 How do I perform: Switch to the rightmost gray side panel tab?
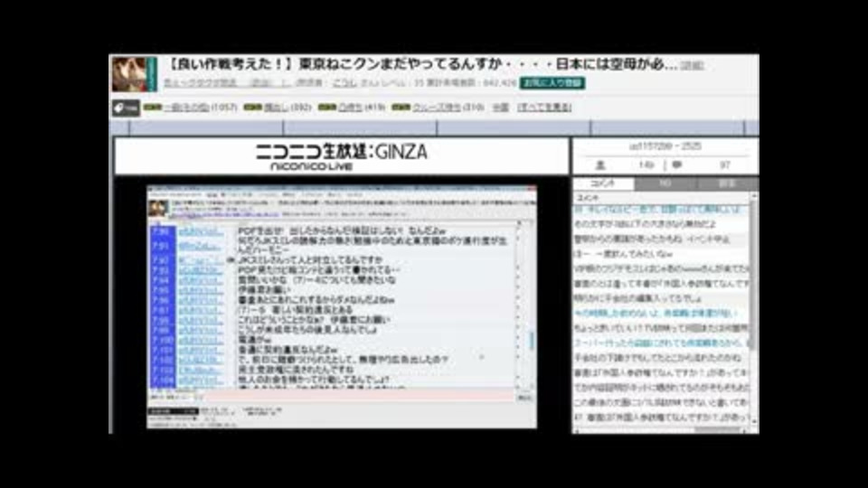pos(727,183)
